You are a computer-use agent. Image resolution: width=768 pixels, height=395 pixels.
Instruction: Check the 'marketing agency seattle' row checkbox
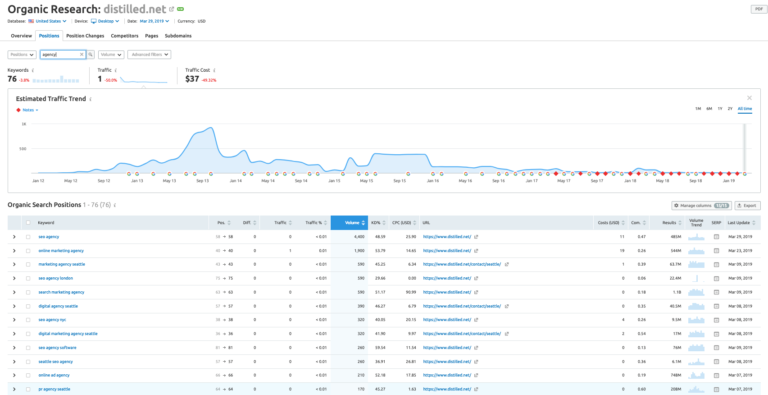pyautogui.click(x=28, y=264)
